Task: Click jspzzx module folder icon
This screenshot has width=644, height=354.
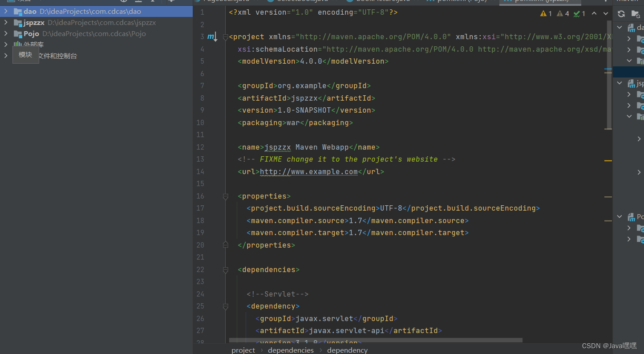Action: (x=18, y=23)
